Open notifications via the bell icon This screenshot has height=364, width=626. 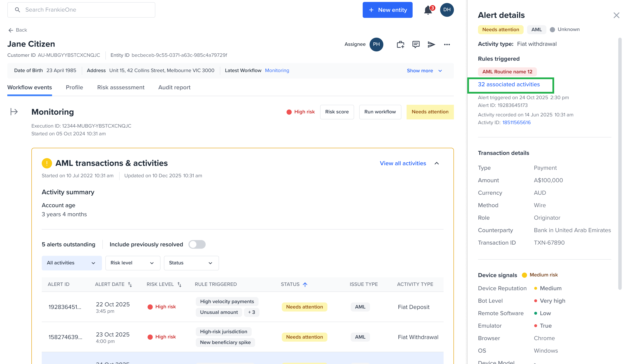(428, 10)
